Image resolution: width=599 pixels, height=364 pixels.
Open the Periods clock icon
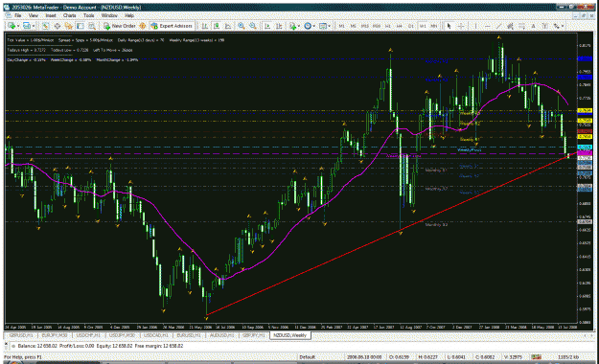point(308,26)
